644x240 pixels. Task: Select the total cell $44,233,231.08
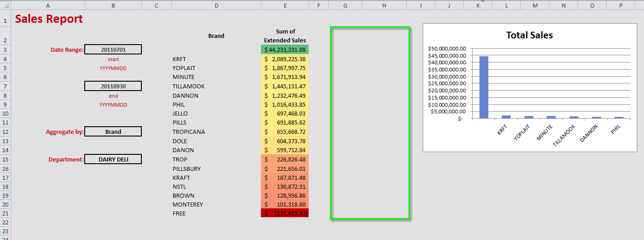tap(285, 50)
